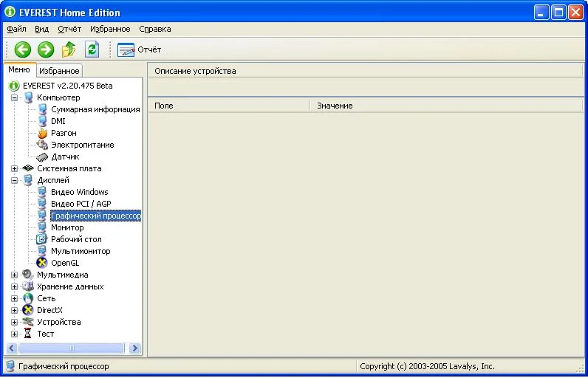Select the Датчик sensor chip icon
Image resolution: width=588 pixels, height=378 pixels.
[x=42, y=157]
